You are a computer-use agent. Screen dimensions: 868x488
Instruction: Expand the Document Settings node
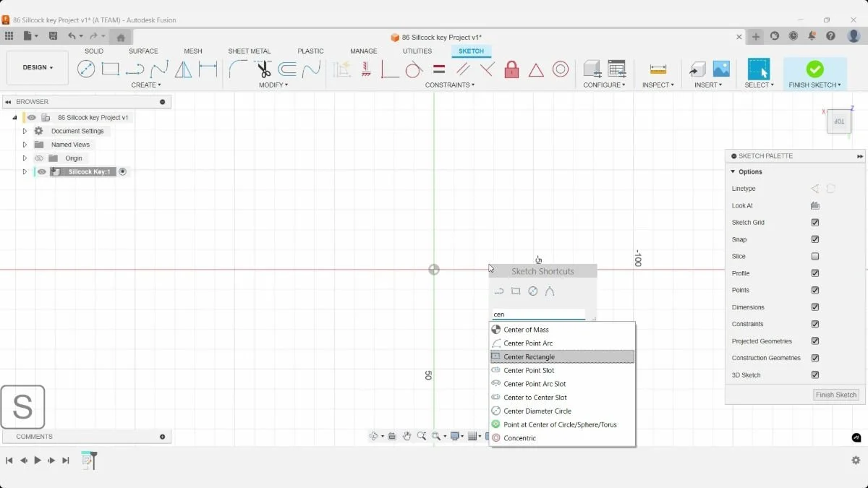coord(25,132)
